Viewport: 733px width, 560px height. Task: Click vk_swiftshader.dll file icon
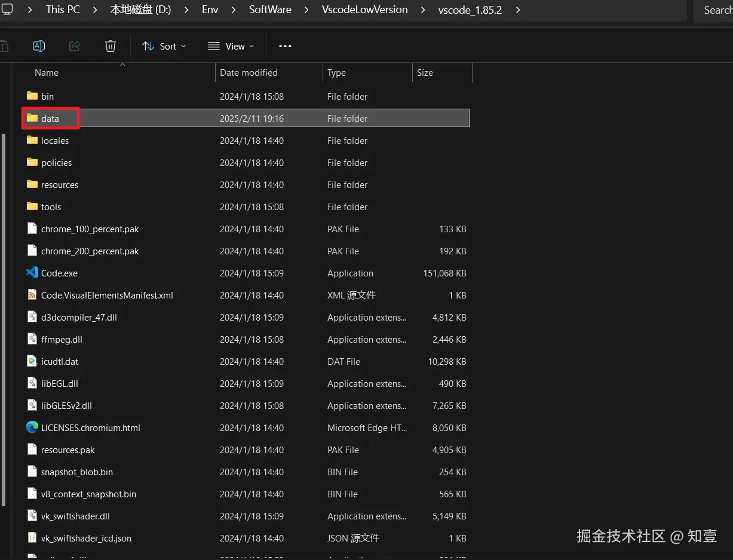32,516
